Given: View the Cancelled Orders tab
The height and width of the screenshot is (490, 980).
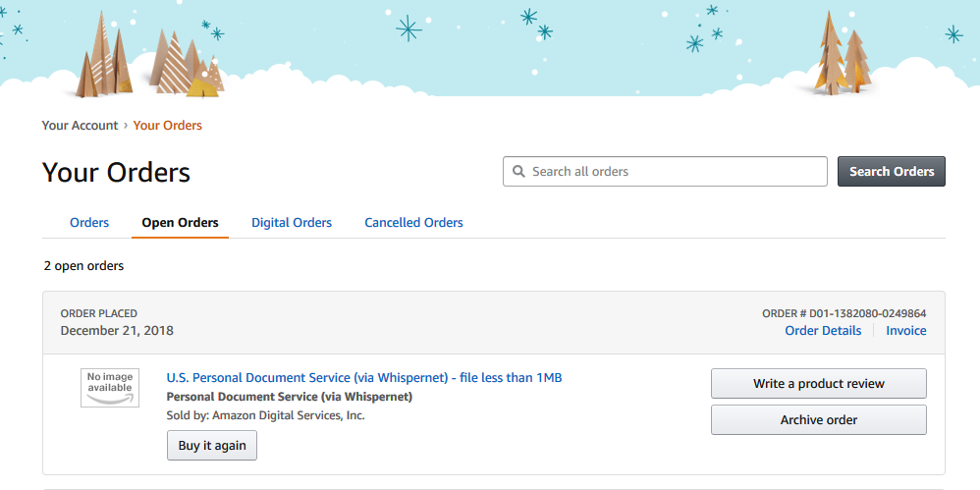Looking at the screenshot, I should tap(413, 223).
